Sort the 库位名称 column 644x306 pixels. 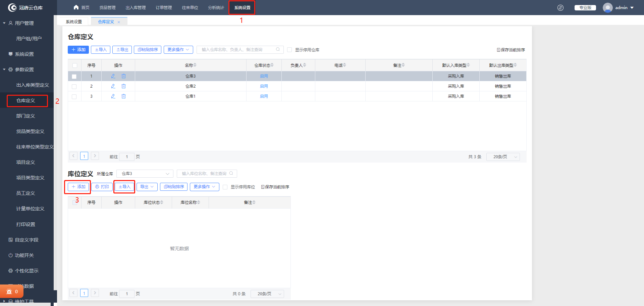[199, 202]
